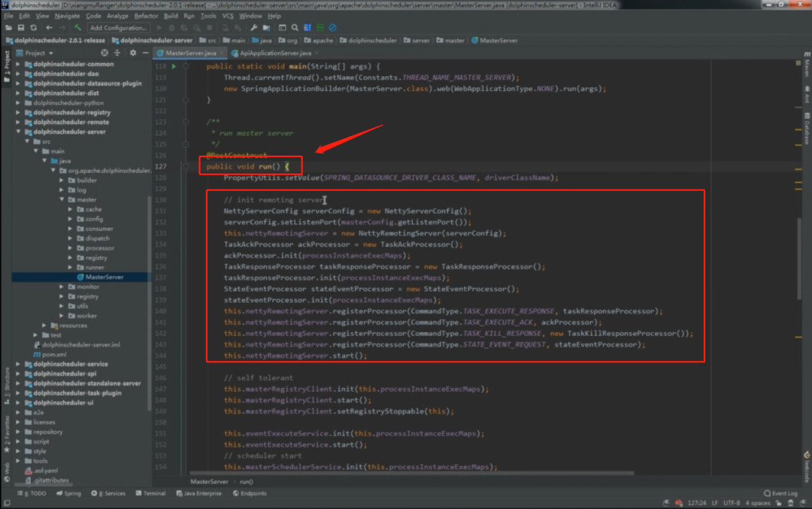812x509 pixels.
Task: Open the Database side tool window
Action: click(807, 129)
